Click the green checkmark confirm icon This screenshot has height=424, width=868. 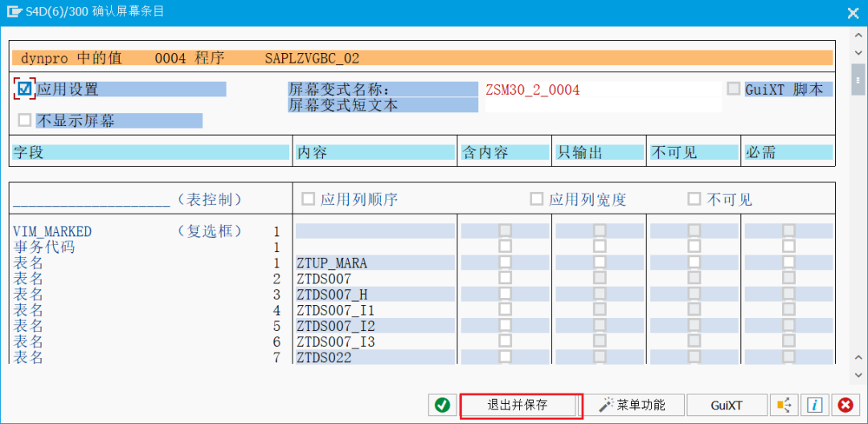pyautogui.click(x=442, y=406)
